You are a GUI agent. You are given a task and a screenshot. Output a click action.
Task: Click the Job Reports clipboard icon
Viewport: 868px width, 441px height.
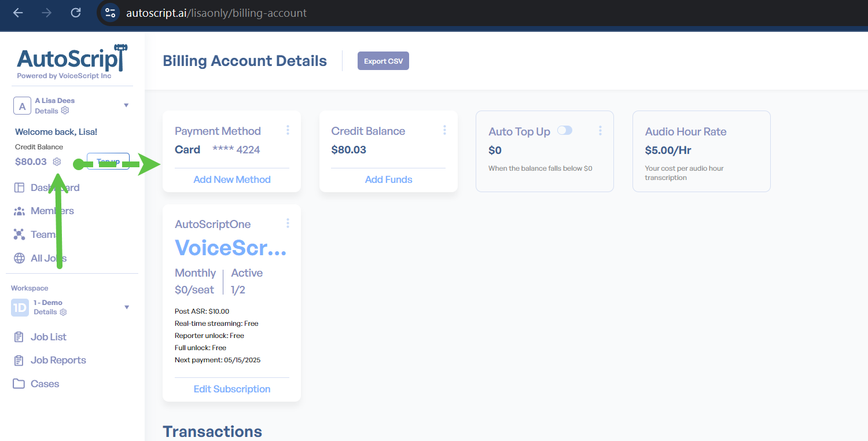click(x=19, y=360)
